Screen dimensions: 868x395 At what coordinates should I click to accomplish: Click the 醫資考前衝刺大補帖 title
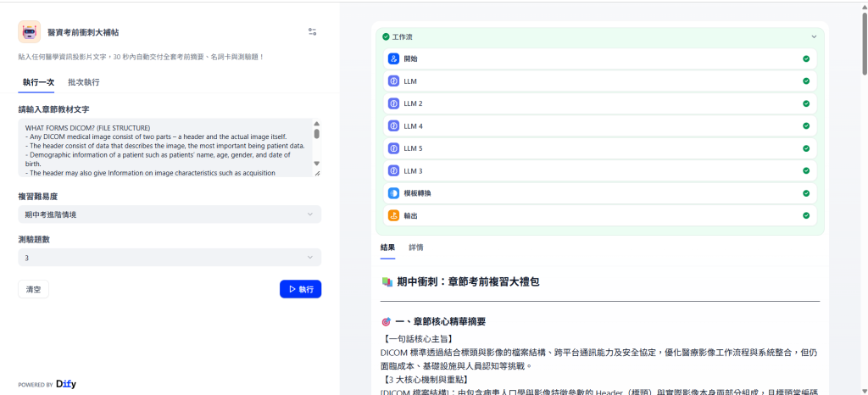[x=83, y=33]
